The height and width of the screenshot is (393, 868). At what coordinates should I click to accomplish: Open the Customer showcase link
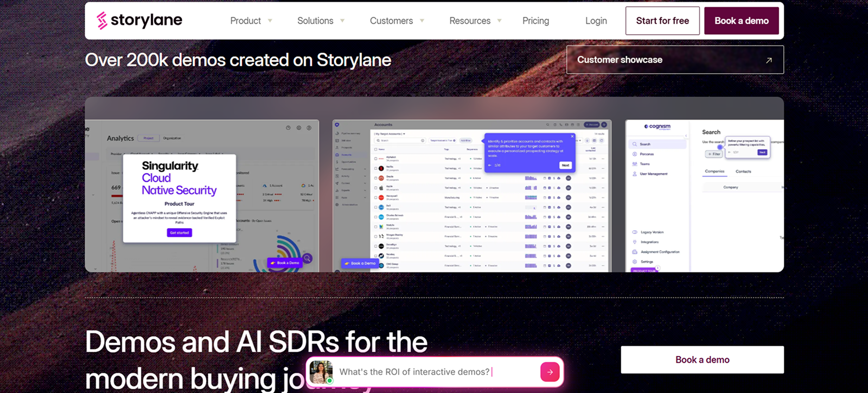(x=675, y=60)
